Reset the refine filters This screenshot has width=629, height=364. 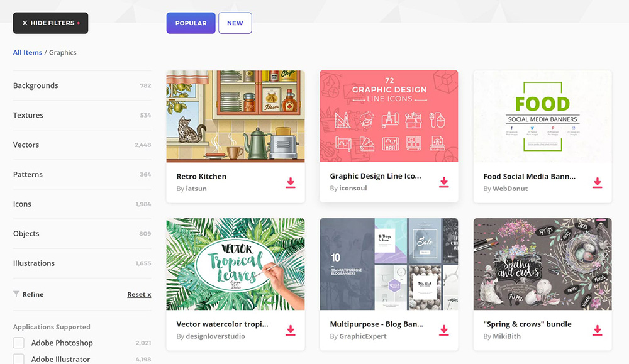tap(139, 294)
